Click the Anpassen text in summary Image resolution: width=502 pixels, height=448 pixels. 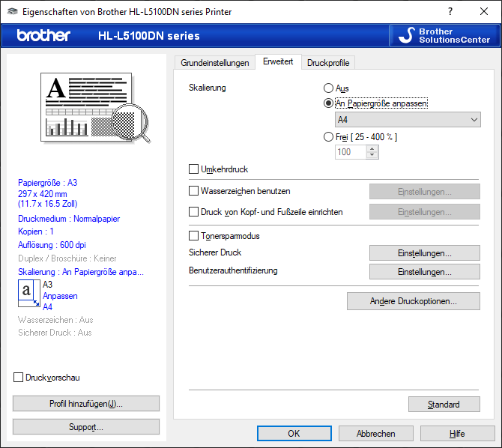coord(60,296)
